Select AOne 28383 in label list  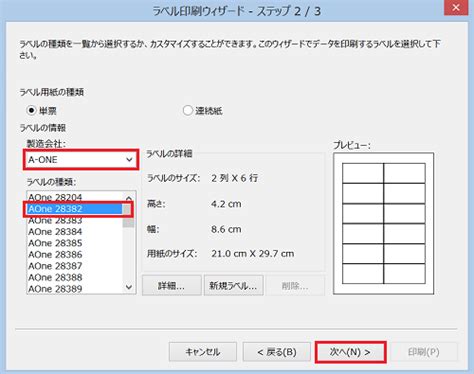[x=75, y=220]
